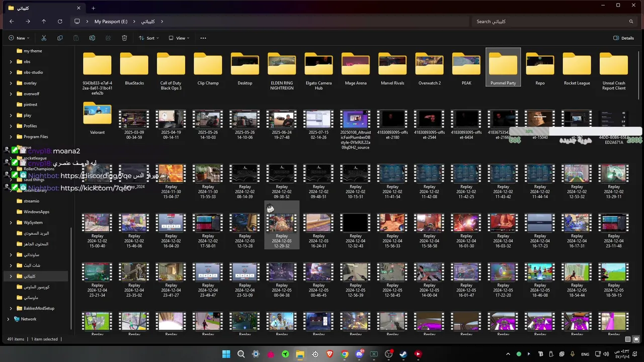Click the This PC monitor icon in address bar
The width and height of the screenshot is (644, 362).
[x=77, y=22]
